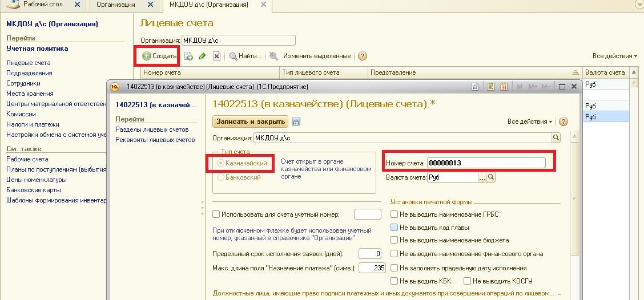The image size is (644, 300).
Task: Toggle Не выводить КОСГУ checkbox
Action: pos(467,281)
